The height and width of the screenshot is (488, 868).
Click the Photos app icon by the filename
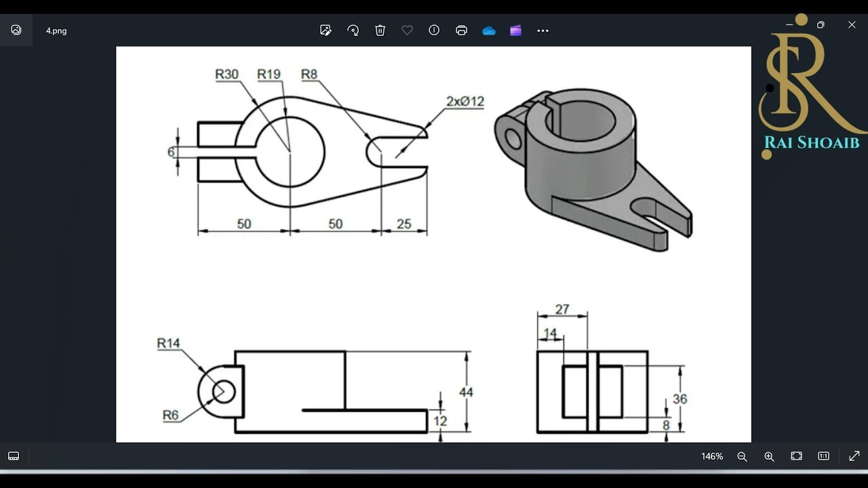[x=16, y=30]
